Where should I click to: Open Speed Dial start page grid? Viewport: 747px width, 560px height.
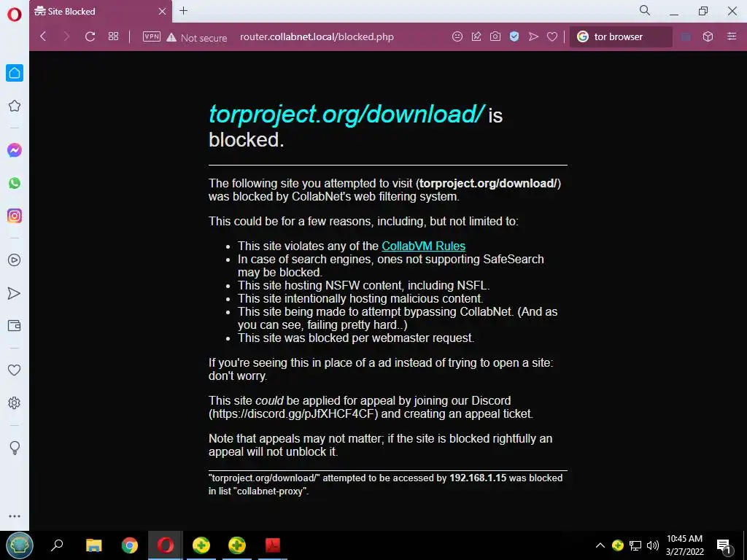tap(113, 36)
